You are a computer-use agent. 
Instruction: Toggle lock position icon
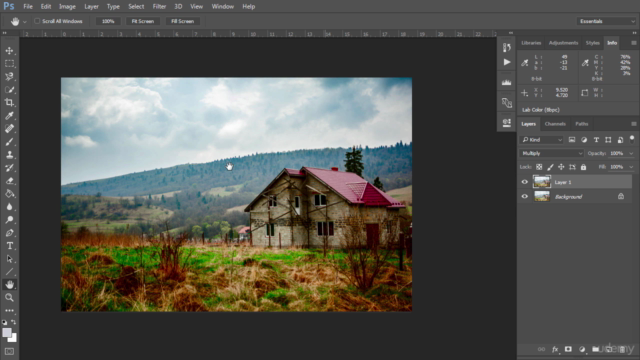pyautogui.click(x=561, y=167)
